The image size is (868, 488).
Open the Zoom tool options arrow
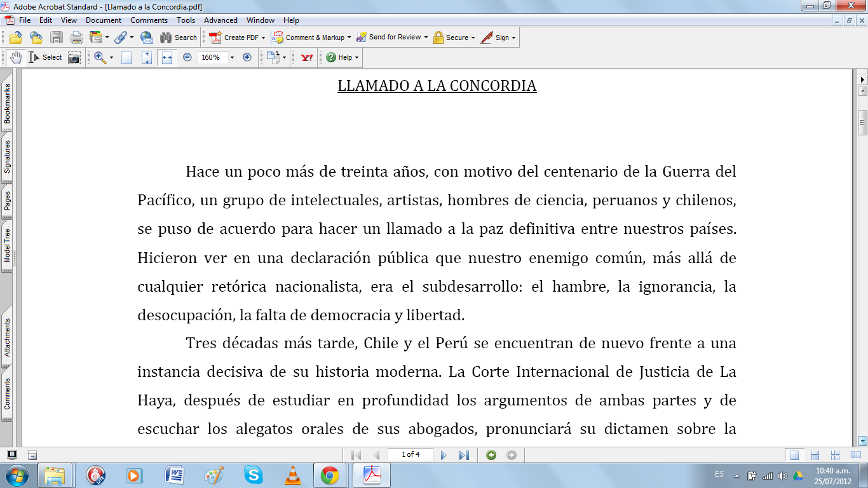point(111,57)
